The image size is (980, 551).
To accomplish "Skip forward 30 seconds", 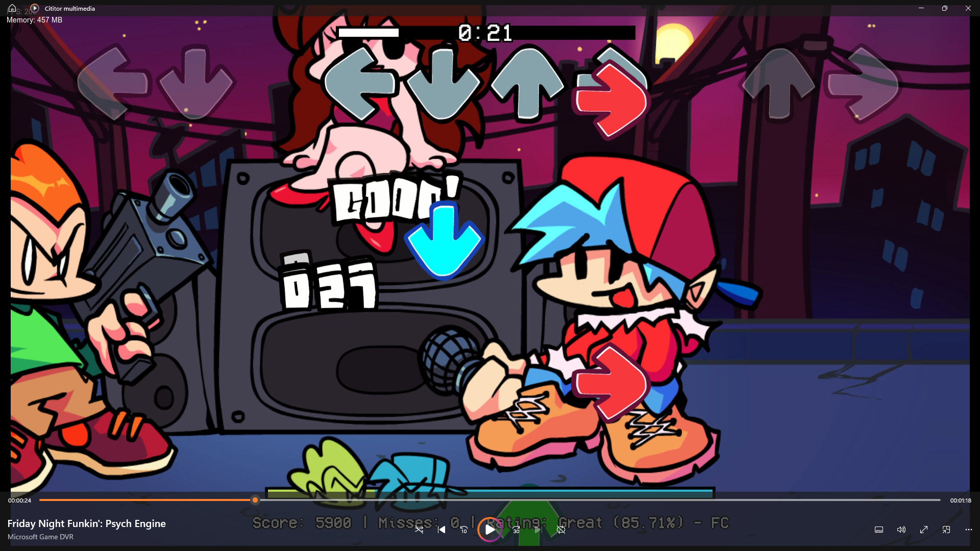I will tap(516, 530).
